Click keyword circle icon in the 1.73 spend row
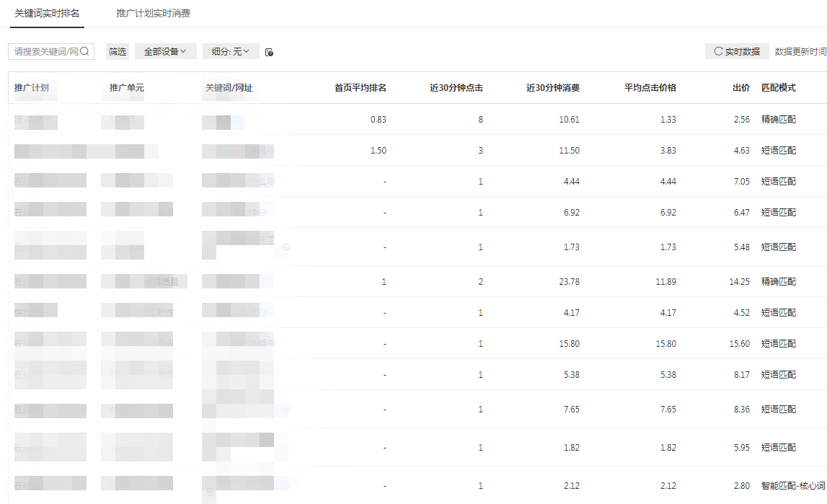827x504 pixels. click(286, 247)
